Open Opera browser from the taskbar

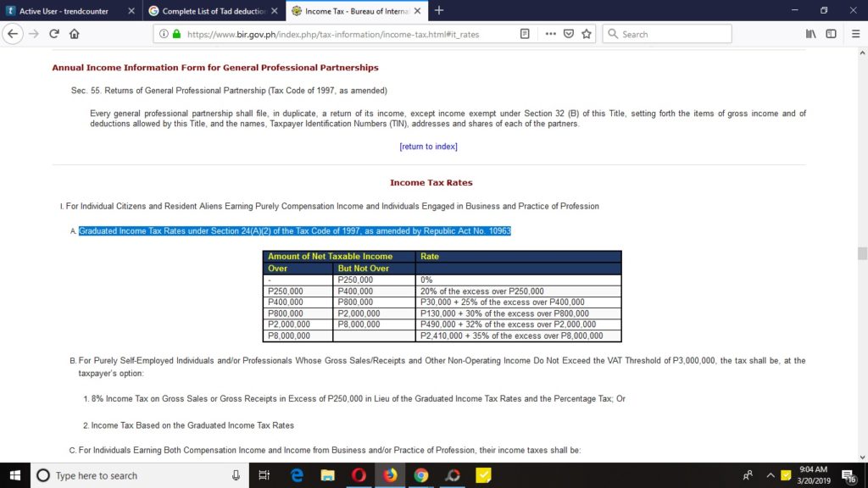(359, 475)
